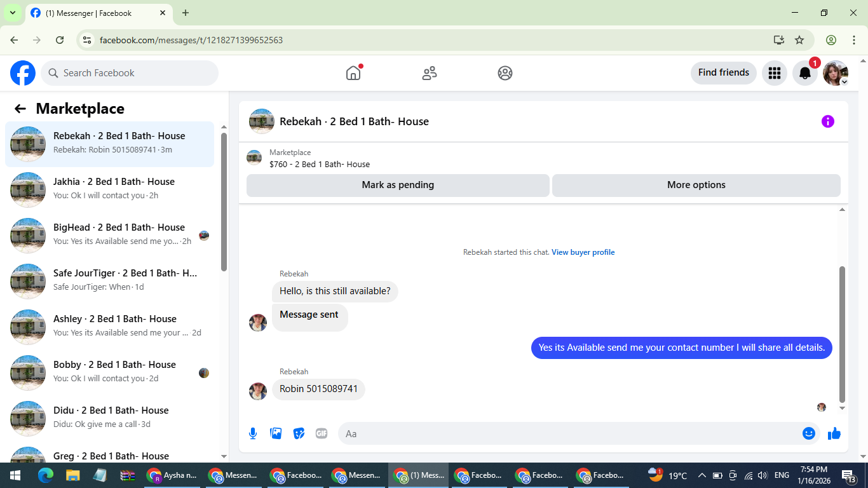The width and height of the screenshot is (868, 488).
Task: Click the ENG language indicator
Action: point(782,475)
